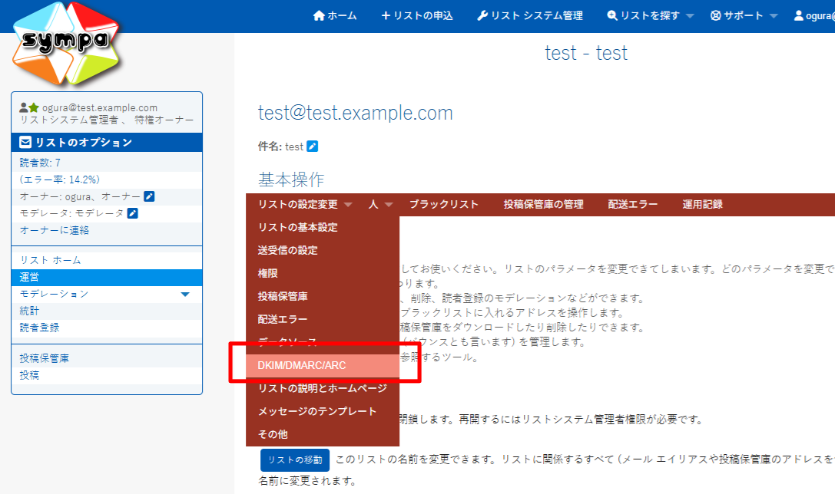Click the リストの移動 button
The height and width of the screenshot is (494, 835).
pos(295,460)
